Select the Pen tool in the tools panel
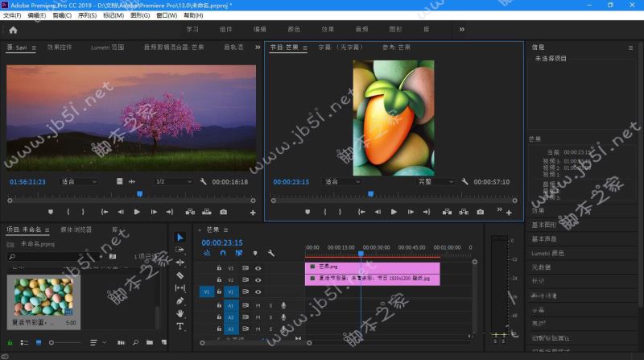 click(x=180, y=300)
